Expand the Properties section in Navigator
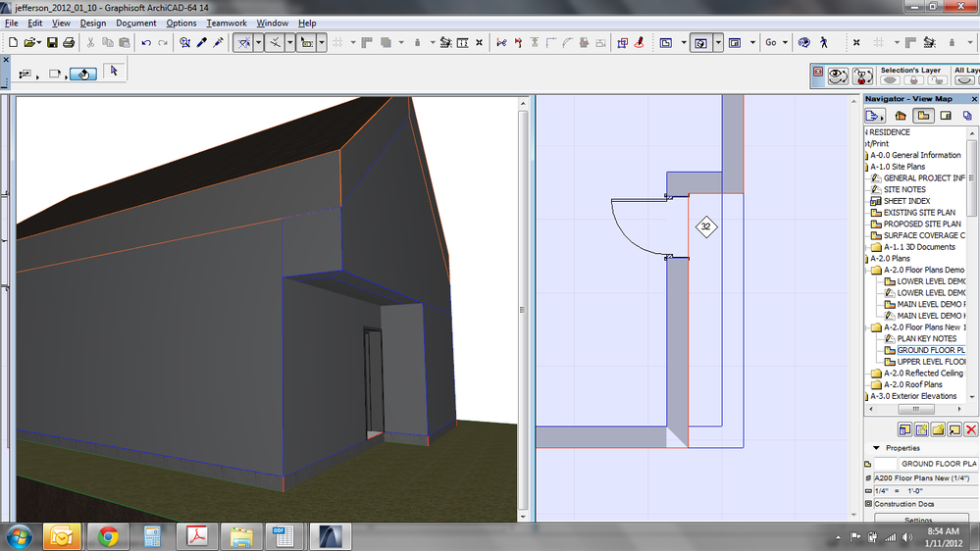This screenshot has width=980, height=551. (875, 448)
